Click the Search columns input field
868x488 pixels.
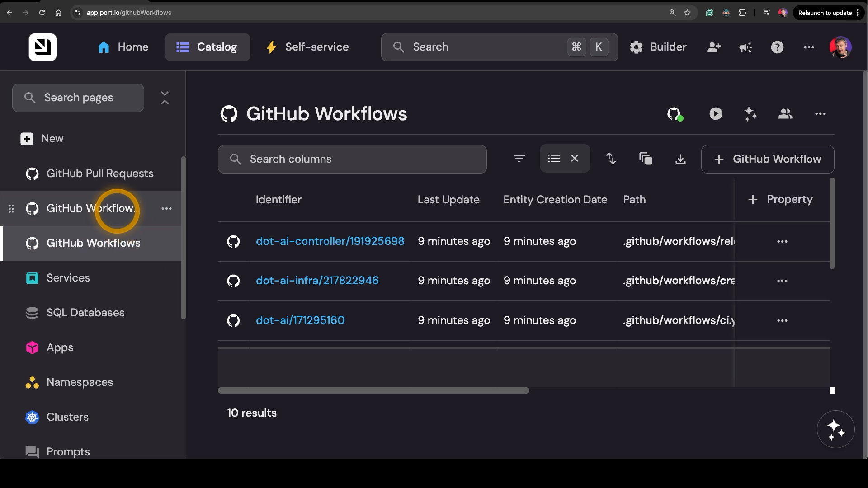[x=352, y=159]
